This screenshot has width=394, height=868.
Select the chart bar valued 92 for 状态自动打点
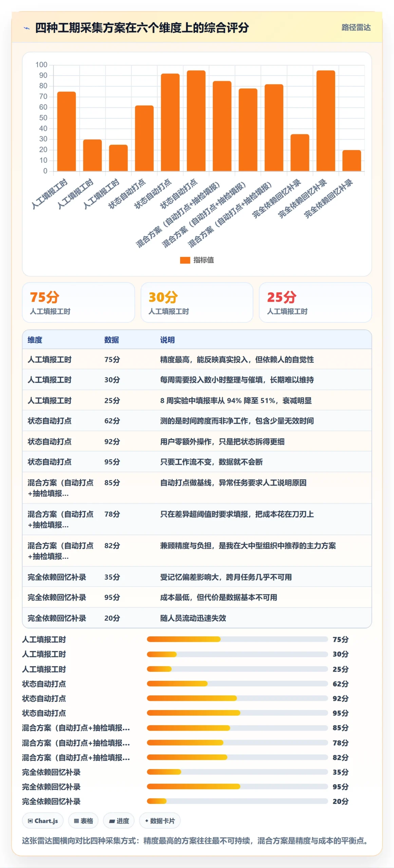click(x=170, y=122)
